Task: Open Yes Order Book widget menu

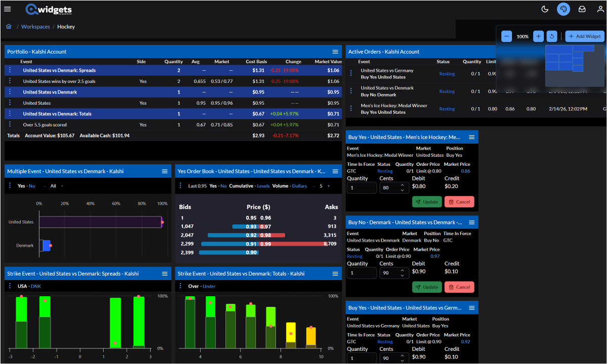Action: tap(335, 171)
